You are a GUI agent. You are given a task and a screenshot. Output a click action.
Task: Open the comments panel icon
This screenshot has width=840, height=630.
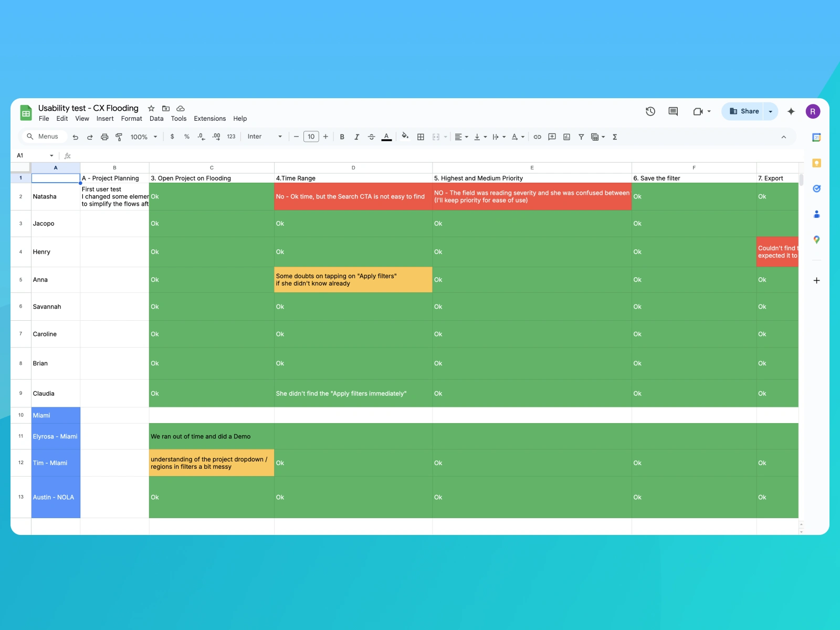(673, 111)
